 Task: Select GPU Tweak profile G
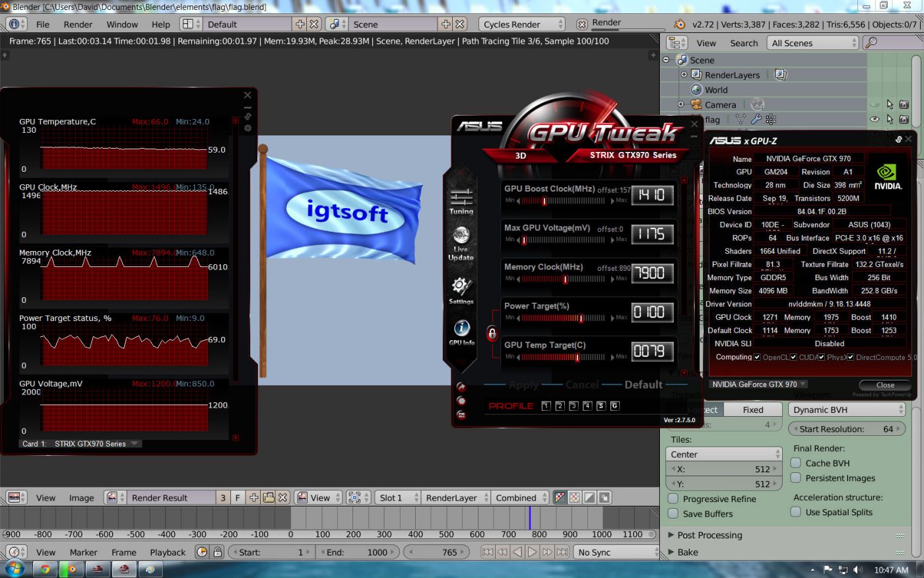614,406
